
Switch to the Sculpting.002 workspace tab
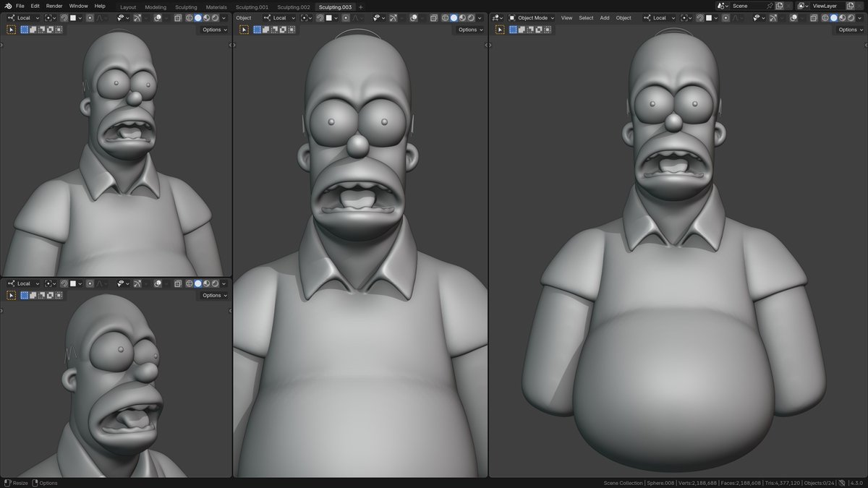294,7
